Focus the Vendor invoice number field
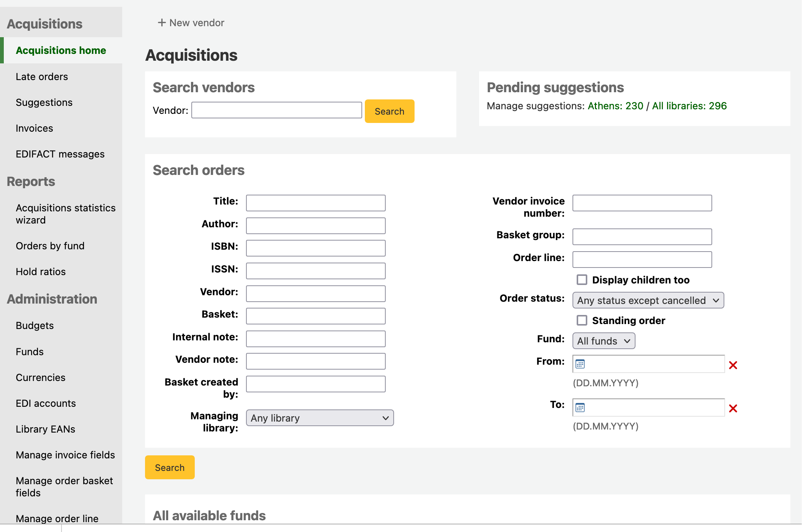 (x=642, y=203)
